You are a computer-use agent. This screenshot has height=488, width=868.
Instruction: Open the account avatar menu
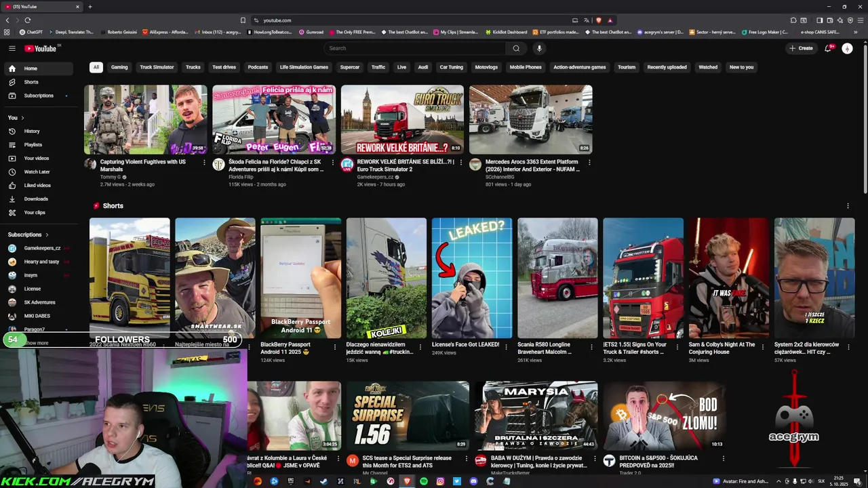coord(847,48)
